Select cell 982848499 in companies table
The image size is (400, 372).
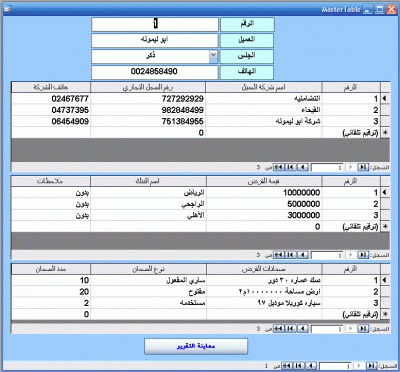point(148,110)
